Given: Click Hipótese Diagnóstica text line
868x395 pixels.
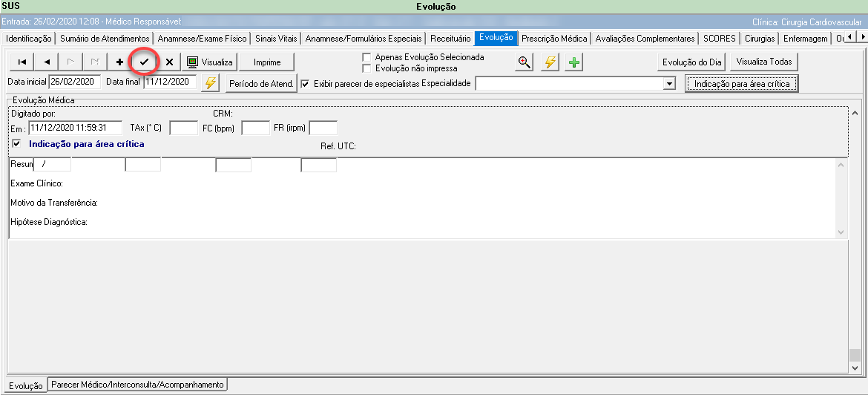Looking at the screenshot, I should tap(50, 222).
